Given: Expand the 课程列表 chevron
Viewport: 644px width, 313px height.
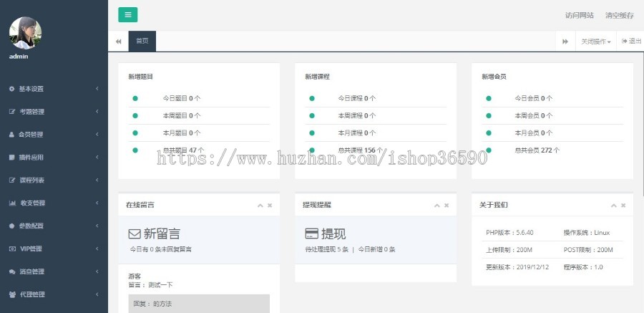Looking at the screenshot, I should (97, 180).
